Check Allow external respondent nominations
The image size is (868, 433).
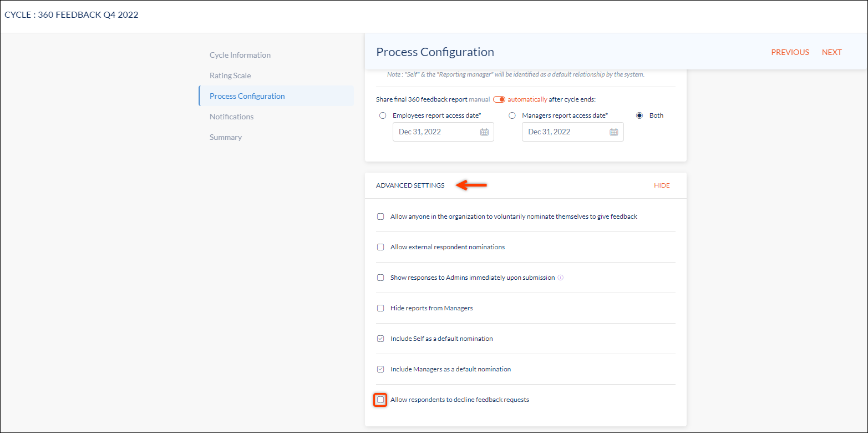tap(380, 247)
